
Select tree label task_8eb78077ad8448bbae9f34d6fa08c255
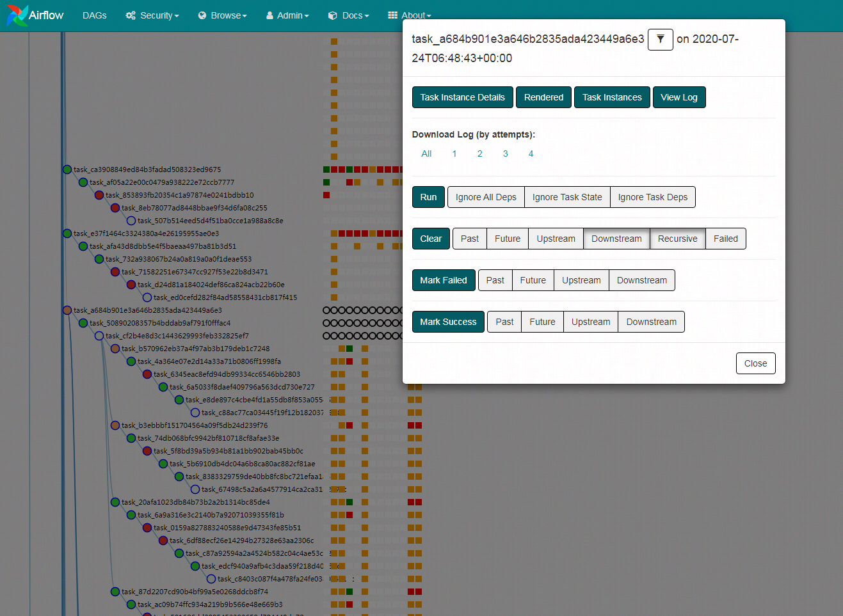(x=195, y=208)
